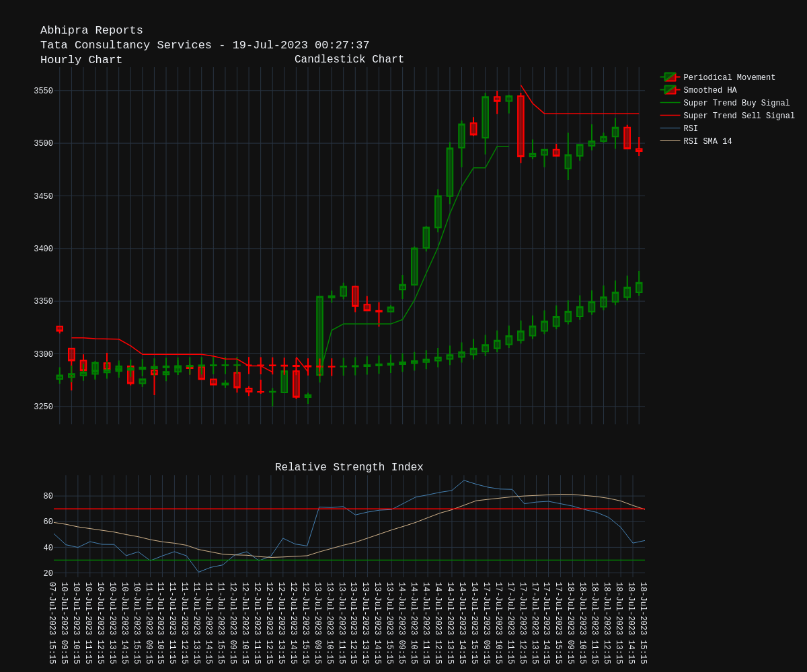The height and width of the screenshot is (672, 807).
Task: Click the Smoothed HA candlestick legend icon
Action: tap(670, 90)
